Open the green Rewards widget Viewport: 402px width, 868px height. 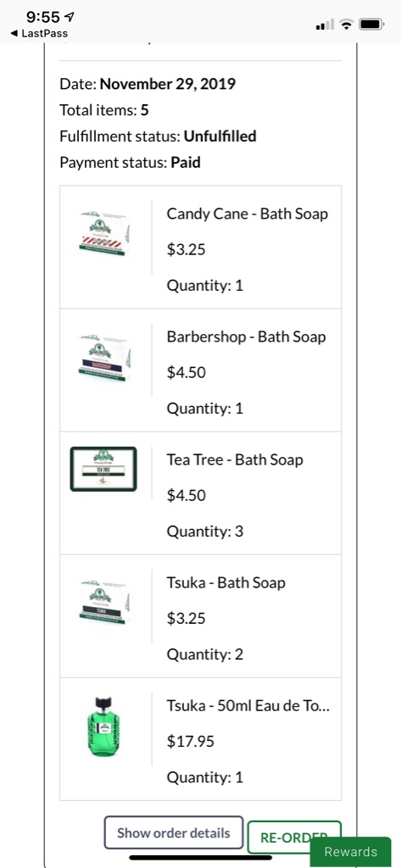(x=350, y=852)
